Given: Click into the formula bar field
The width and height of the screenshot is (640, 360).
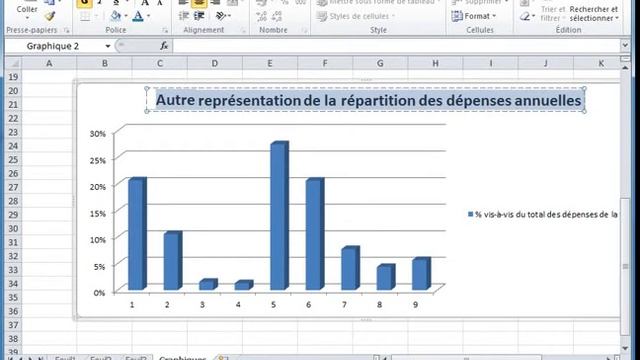Looking at the screenshot, I should [396, 46].
